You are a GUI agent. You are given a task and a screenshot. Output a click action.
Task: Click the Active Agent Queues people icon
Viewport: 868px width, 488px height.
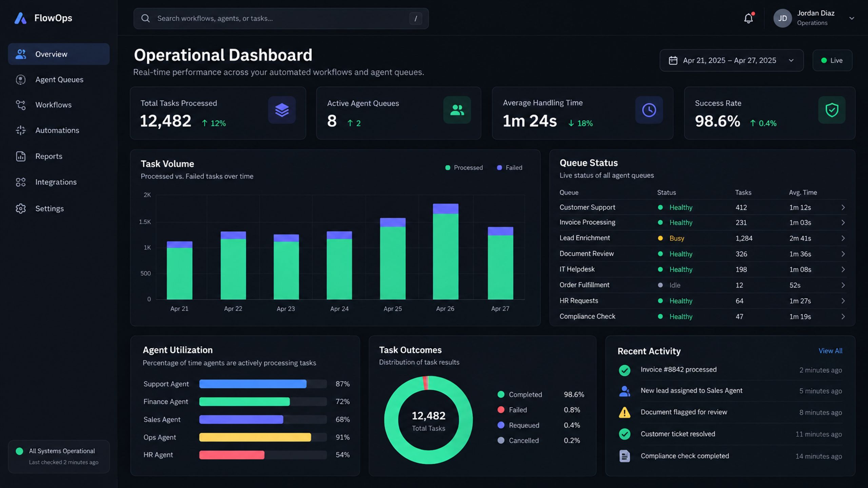point(457,110)
